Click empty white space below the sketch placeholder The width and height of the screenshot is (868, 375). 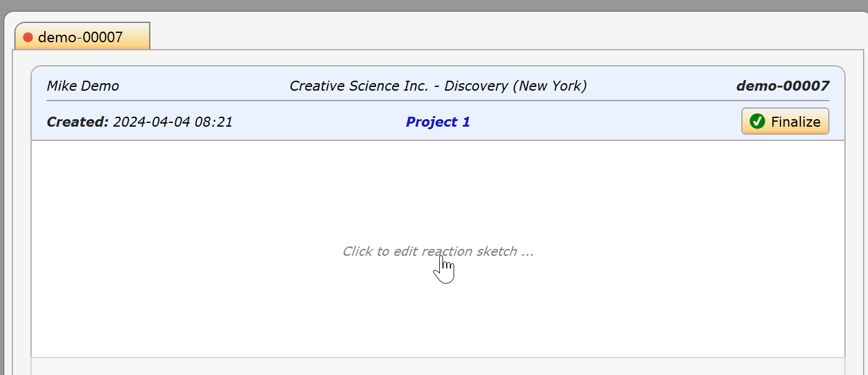coord(438,310)
